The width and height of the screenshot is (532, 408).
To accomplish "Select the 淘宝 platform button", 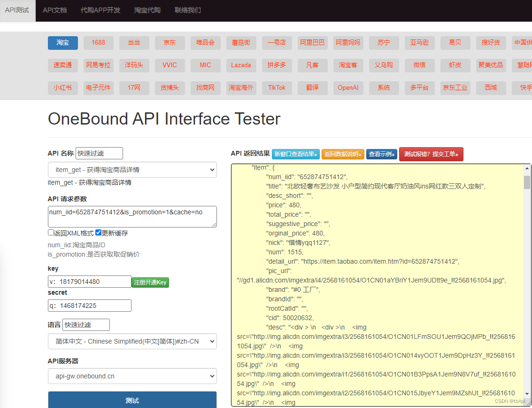I will (63, 43).
